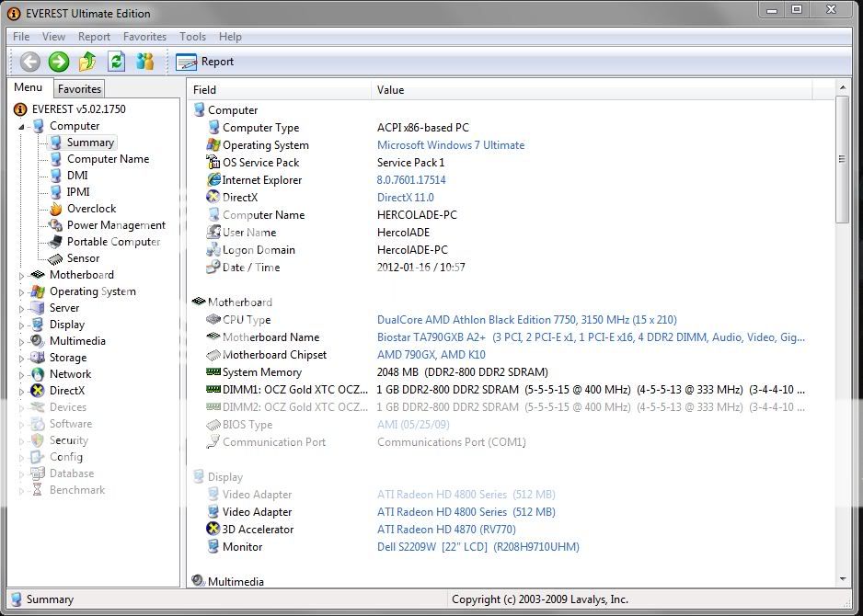The image size is (863, 616).
Task: Open the AMD 790GX, AMD K10 chipset link
Action: [431, 355]
